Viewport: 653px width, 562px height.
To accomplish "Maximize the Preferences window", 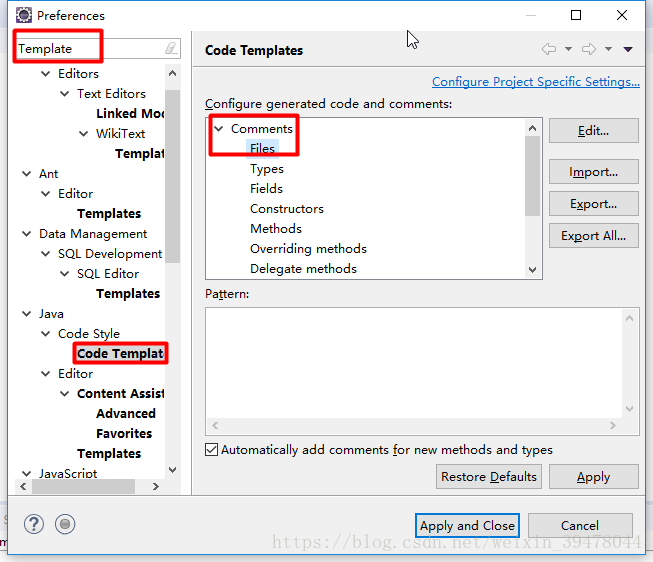I will click(576, 15).
